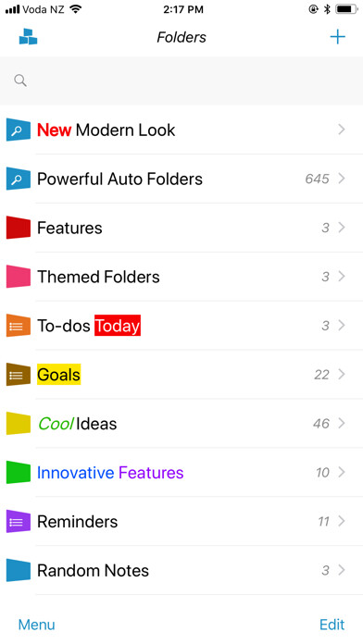Select the Reminders folder entry
This screenshot has height=644, width=363.
(181, 521)
